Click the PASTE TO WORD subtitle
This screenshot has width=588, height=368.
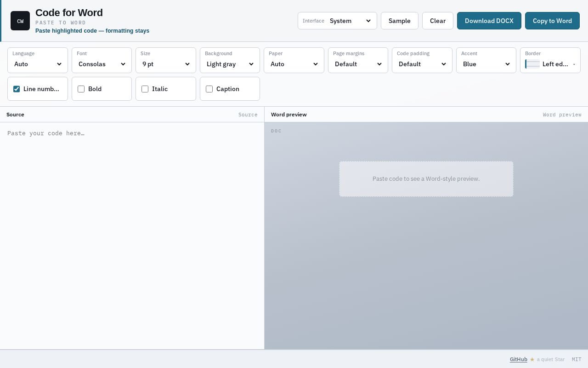pos(61,23)
